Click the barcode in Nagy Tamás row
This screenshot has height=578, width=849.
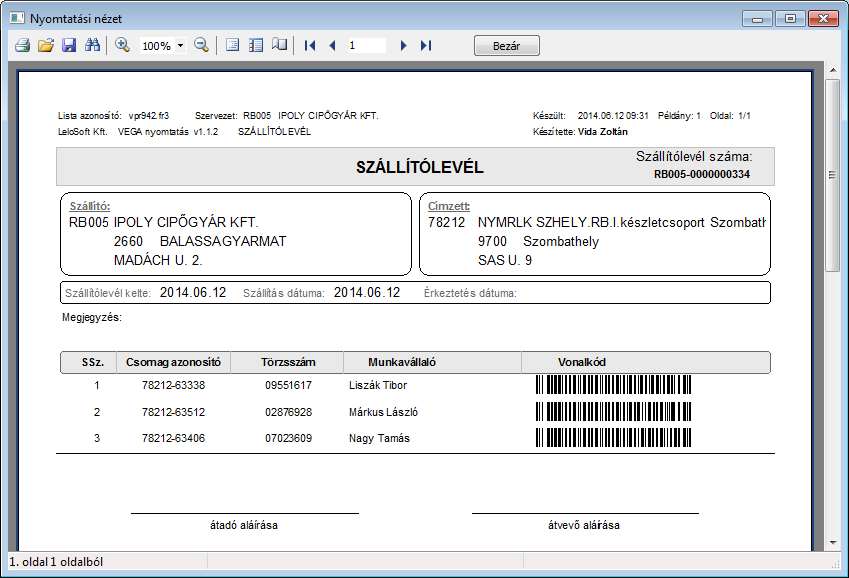click(613, 438)
